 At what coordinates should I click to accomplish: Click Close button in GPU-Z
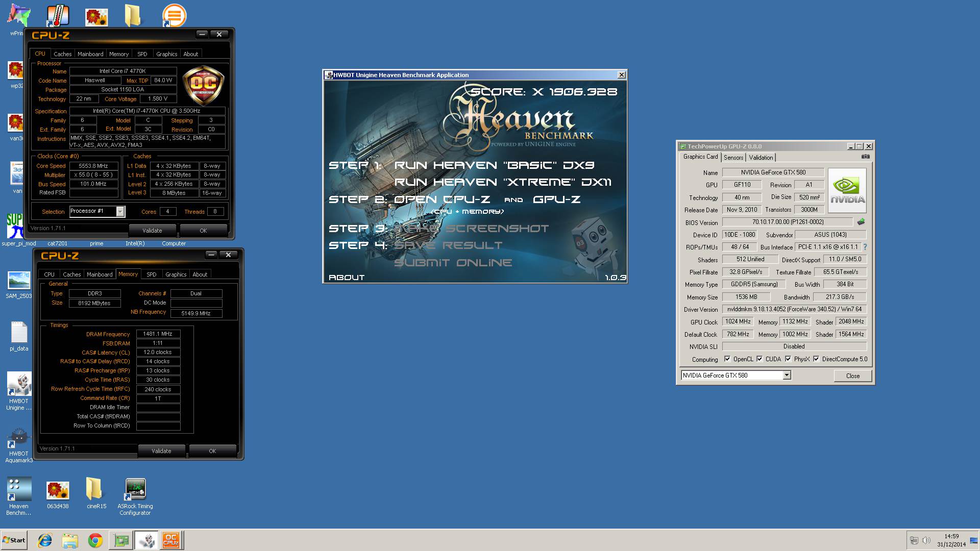coord(853,376)
